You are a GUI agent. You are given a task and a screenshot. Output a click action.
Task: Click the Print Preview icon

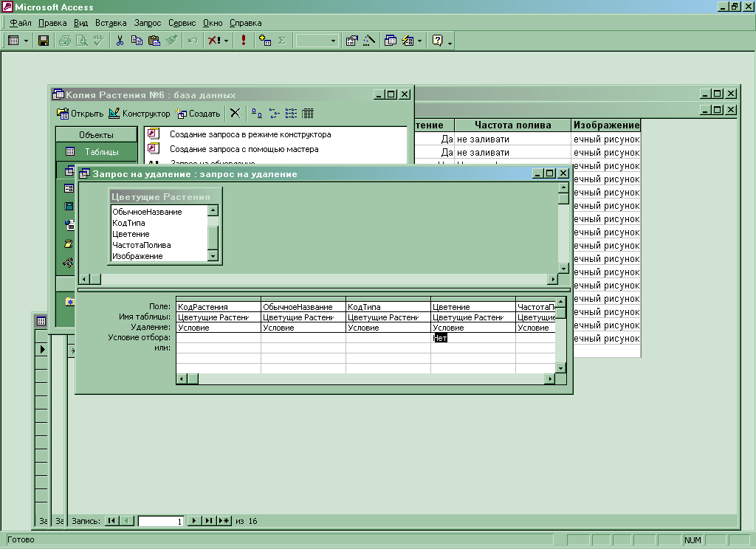pyautogui.click(x=82, y=41)
